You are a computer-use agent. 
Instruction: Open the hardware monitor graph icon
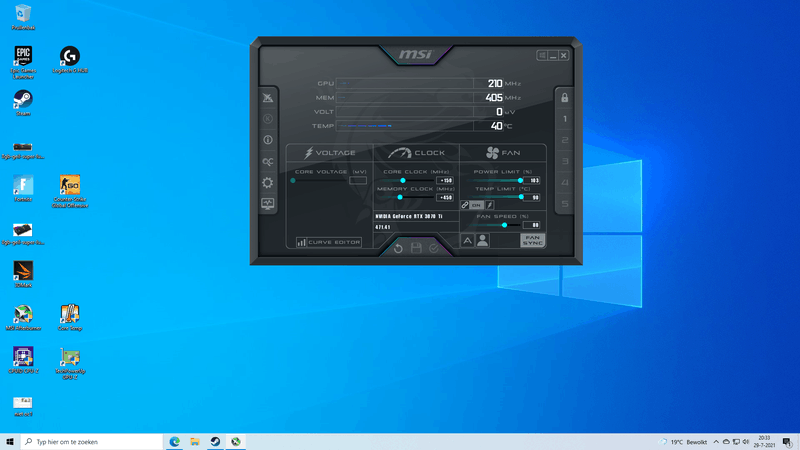(267, 203)
